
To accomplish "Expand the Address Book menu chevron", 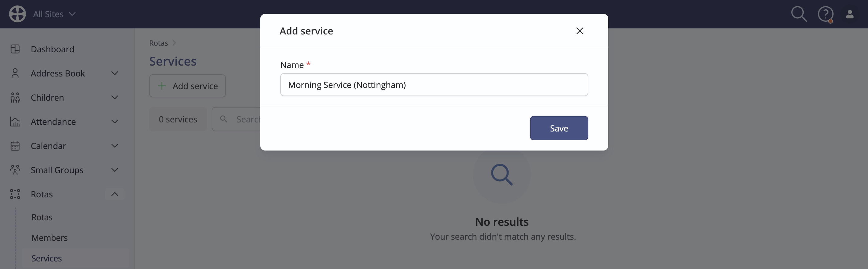I will [114, 73].
